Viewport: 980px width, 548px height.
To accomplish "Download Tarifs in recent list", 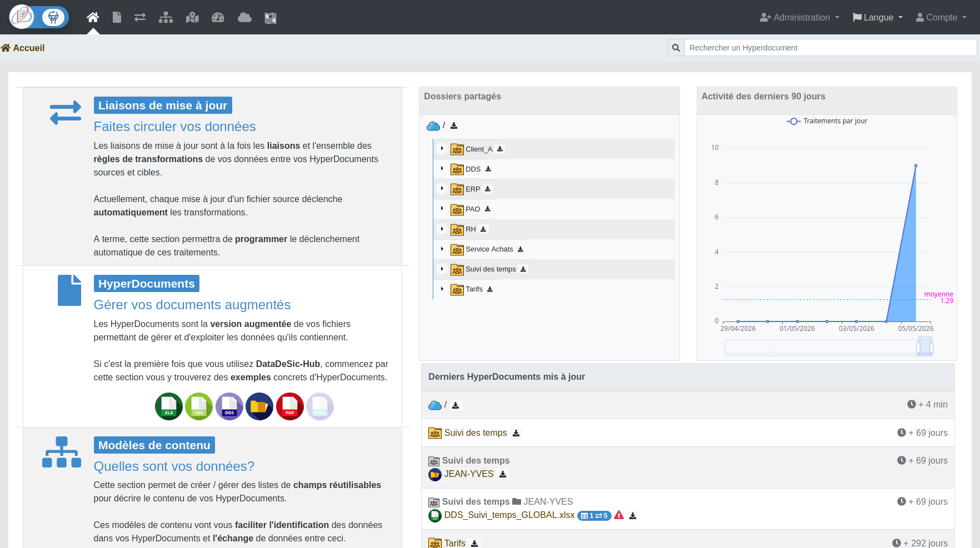I will point(474,544).
